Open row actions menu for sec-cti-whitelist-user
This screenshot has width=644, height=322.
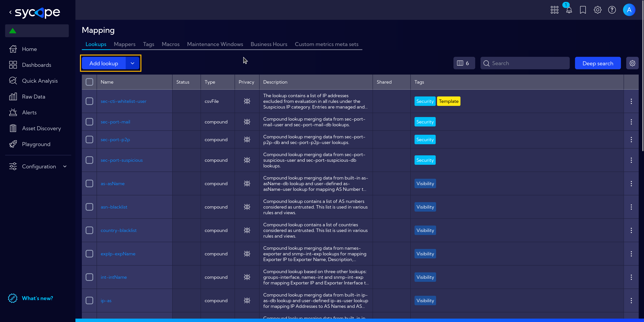point(631,101)
